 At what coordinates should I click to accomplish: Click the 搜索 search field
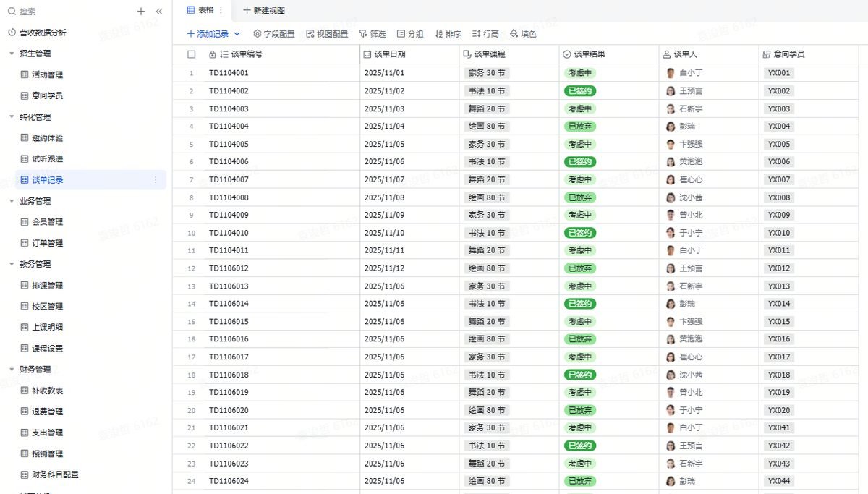click(x=69, y=12)
